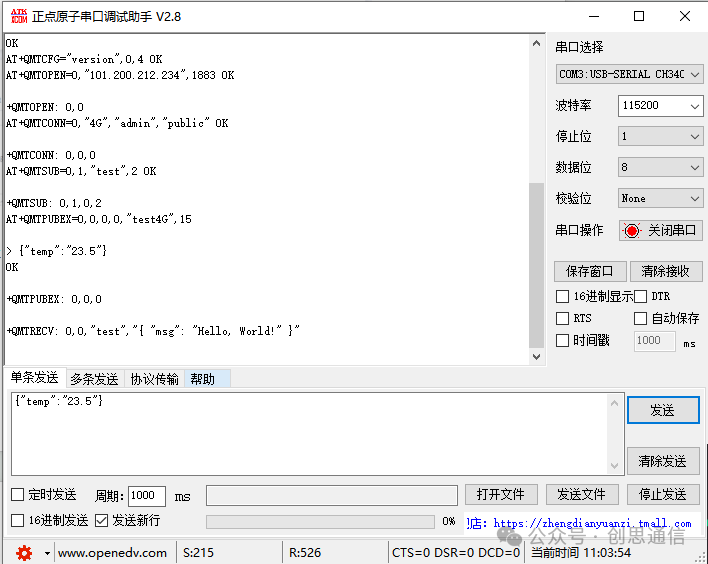Enable the 定时发送 checkbox

pyautogui.click(x=17, y=495)
